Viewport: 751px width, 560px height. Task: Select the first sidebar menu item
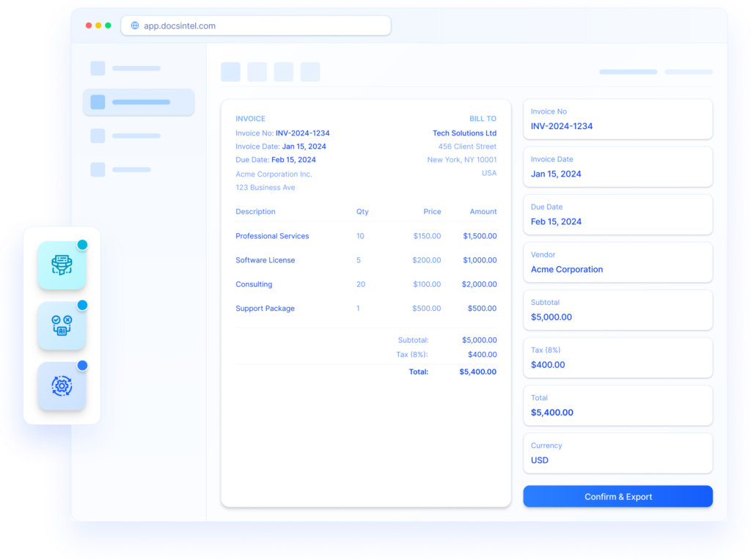tap(126, 69)
